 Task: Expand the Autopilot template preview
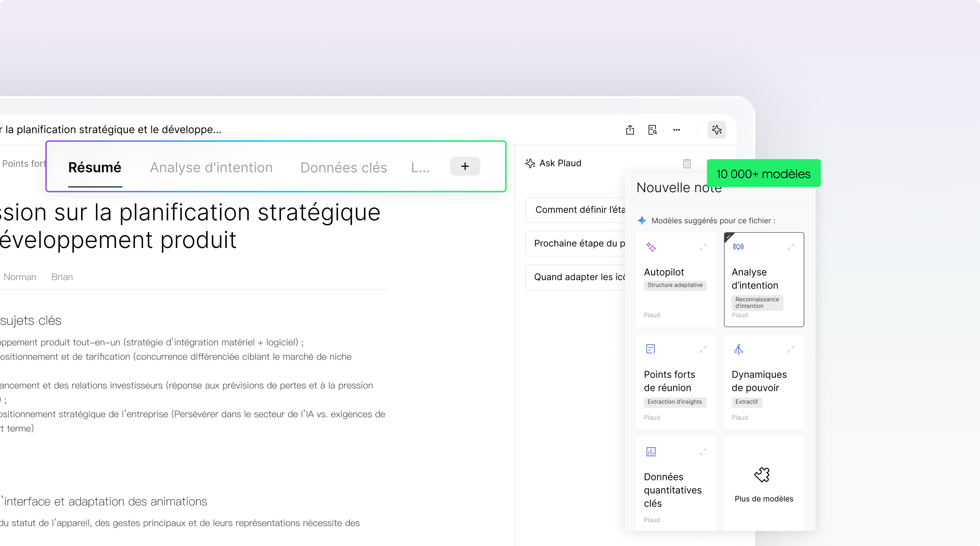703,247
